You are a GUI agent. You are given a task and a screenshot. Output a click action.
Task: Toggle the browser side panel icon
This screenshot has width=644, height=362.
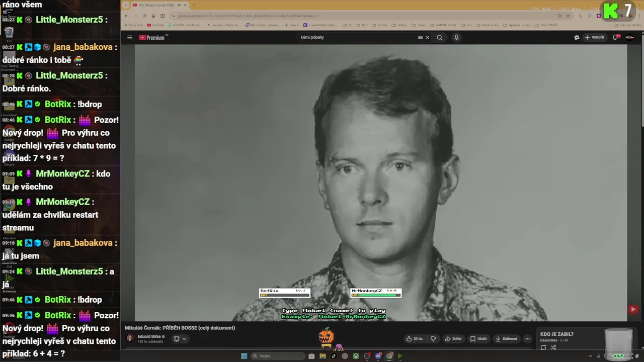(x=162, y=16)
